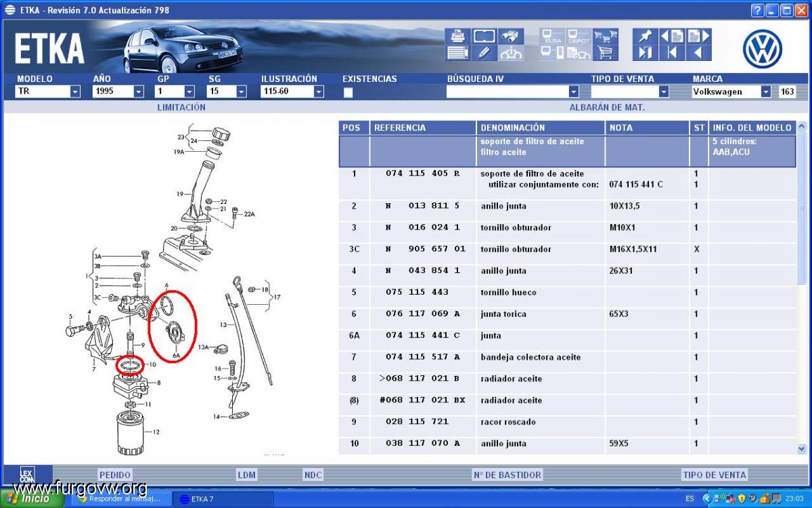Open ETKA help question-mark button
Viewport: 812px width, 508px height.
click(757, 10)
